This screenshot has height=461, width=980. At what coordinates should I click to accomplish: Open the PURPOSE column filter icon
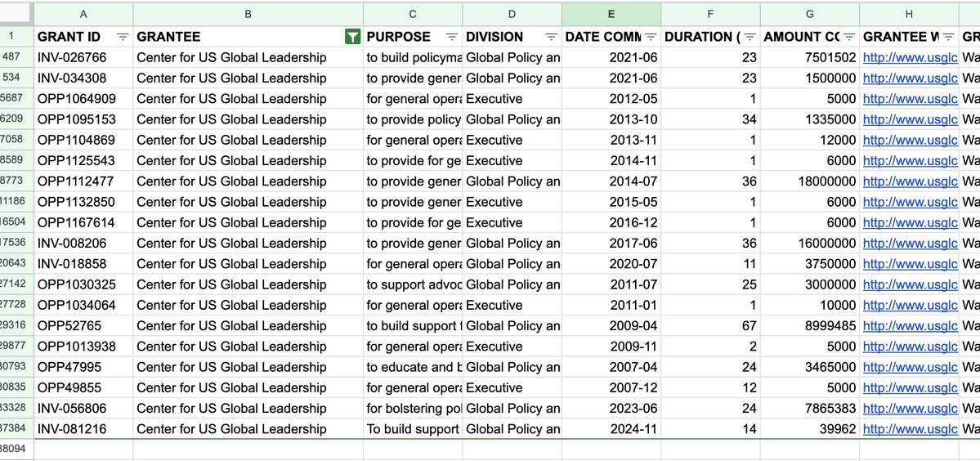click(452, 37)
